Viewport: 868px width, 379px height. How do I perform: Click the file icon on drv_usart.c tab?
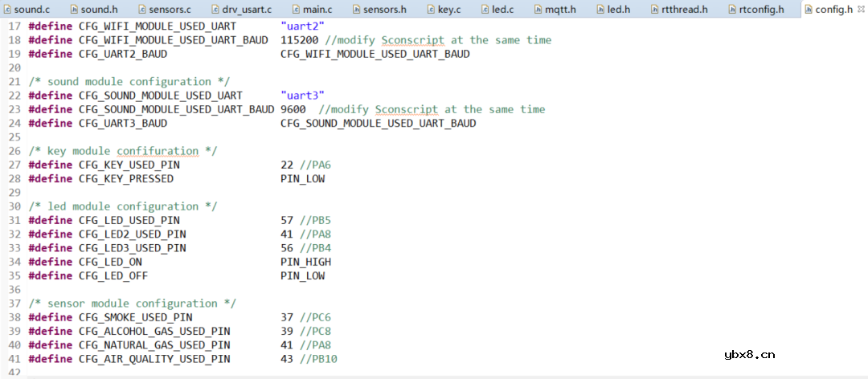point(215,10)
